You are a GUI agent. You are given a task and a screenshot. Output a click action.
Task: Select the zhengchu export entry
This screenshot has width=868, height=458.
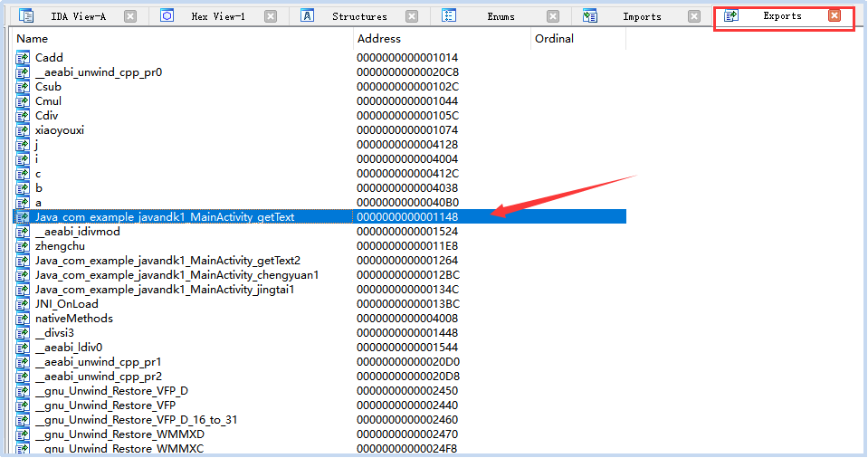[61, 246]
